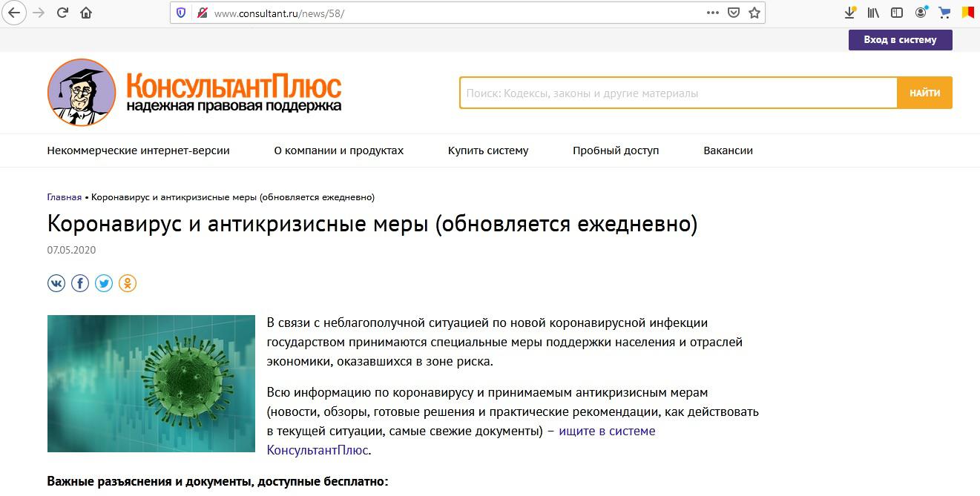Open 'О компании и продуктах' menu item

click(338, 151)
